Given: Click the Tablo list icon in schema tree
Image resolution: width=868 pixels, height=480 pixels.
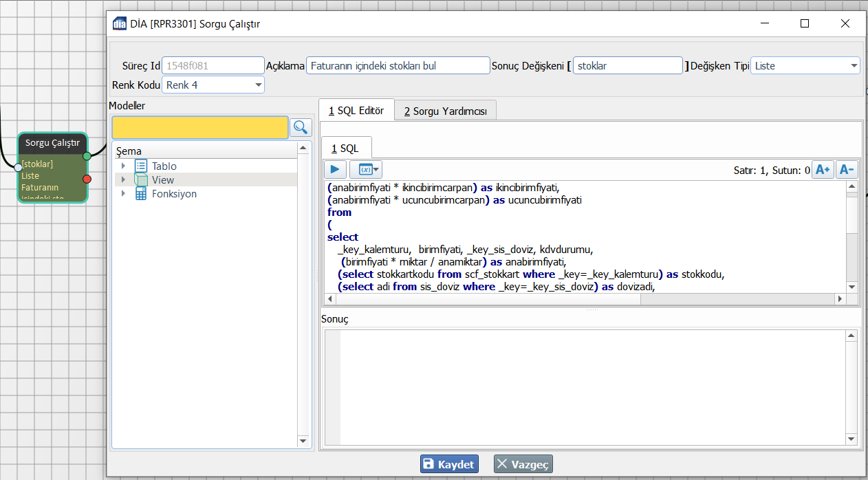Looking at the screenshot, I should tap(141, 166).
